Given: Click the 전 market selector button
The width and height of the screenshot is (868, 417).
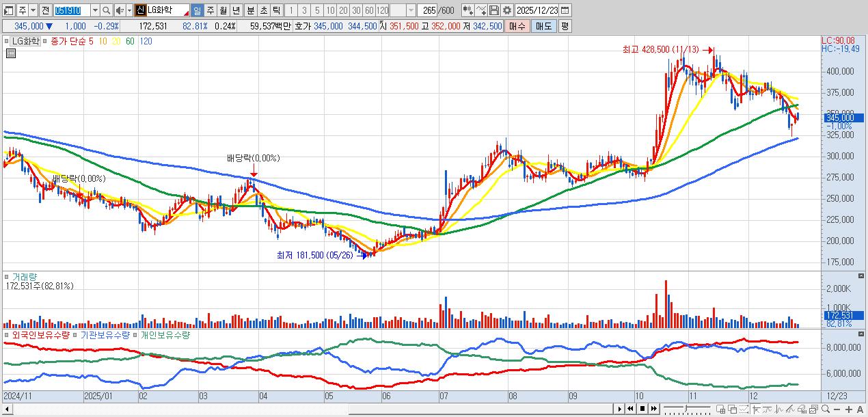Looking at the screenshot, I should tap(45, 10).
